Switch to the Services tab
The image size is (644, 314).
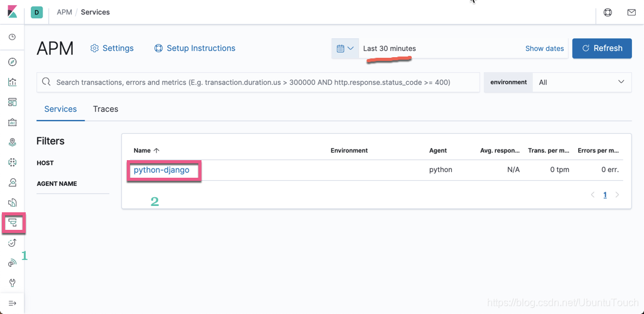tap(60, 109)
